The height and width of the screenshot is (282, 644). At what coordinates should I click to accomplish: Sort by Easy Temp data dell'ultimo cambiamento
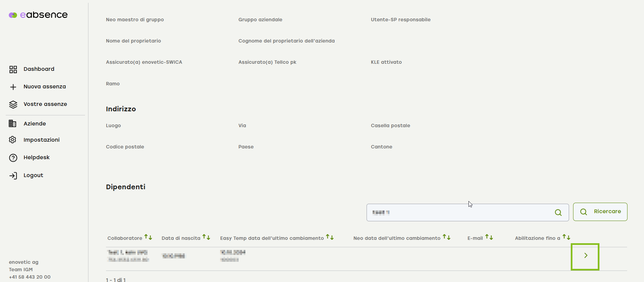[330, 237]
